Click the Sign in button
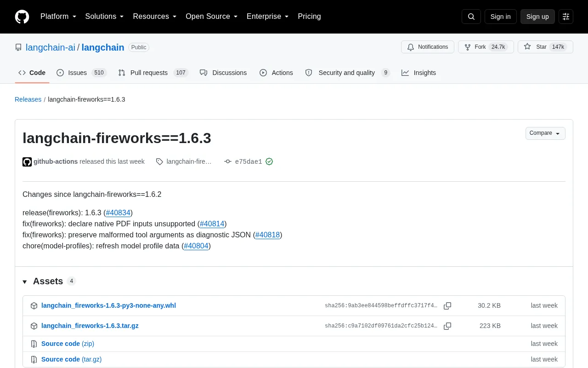588x368 pixels. pyautogui.click(x=500, y=17)
